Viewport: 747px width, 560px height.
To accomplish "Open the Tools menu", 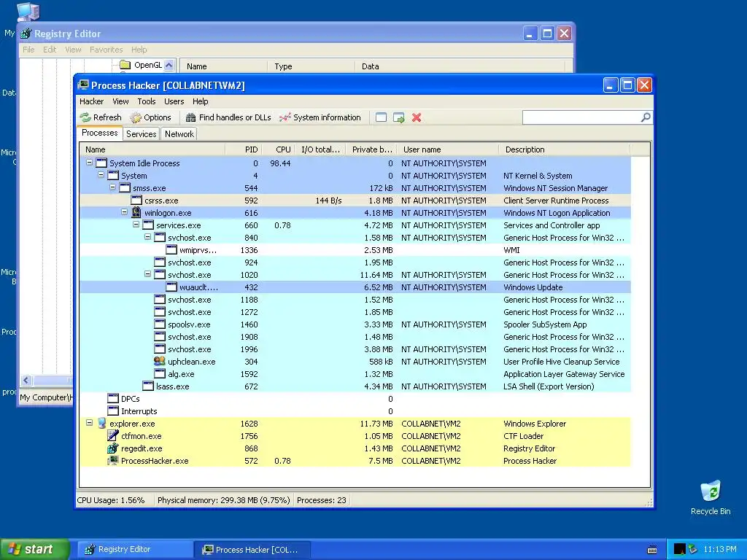I will (146, 101).
